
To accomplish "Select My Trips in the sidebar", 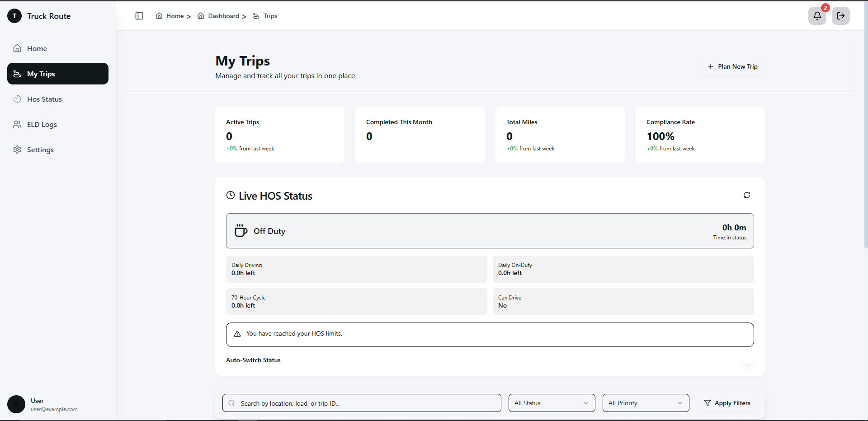I will [58, 74].
